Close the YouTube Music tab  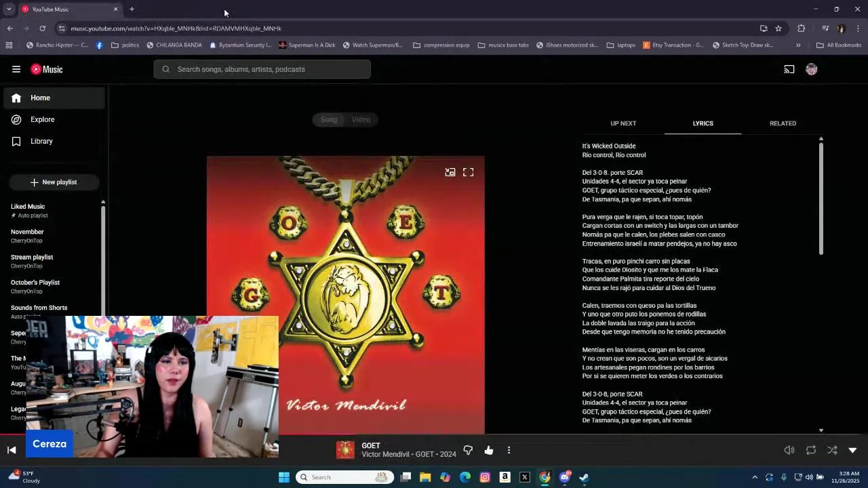point(115,9)
